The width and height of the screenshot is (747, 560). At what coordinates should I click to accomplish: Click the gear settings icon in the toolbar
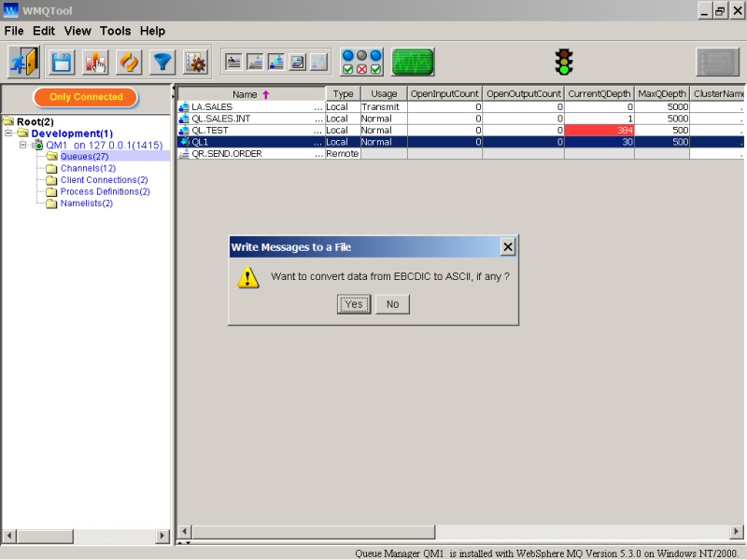pos(196,63)
